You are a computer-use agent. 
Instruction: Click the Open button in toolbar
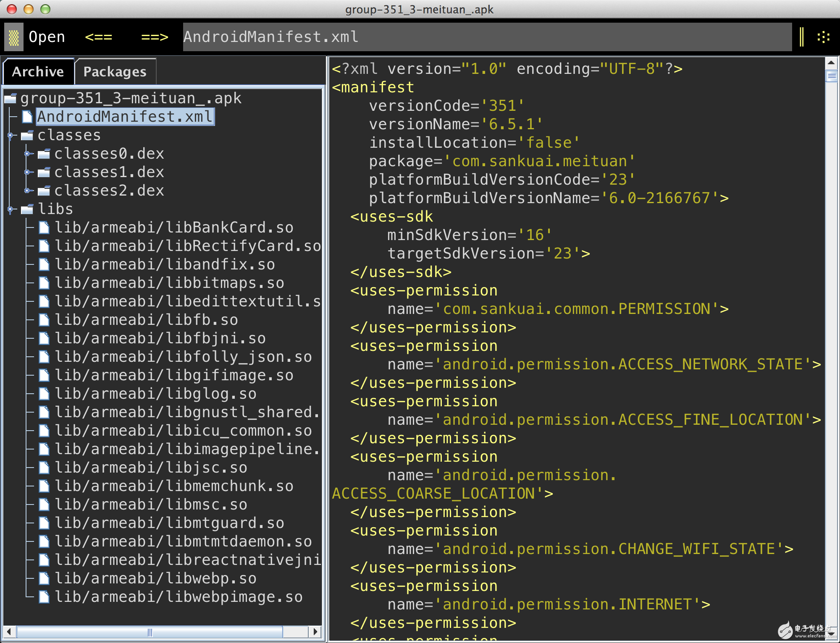click(47, 37)
